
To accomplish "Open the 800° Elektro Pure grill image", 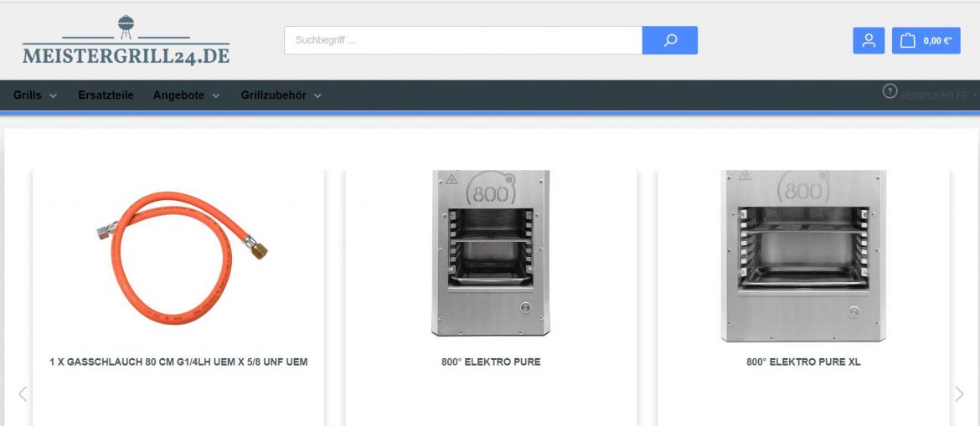I will pyautogui.click(x=491, y=253).
